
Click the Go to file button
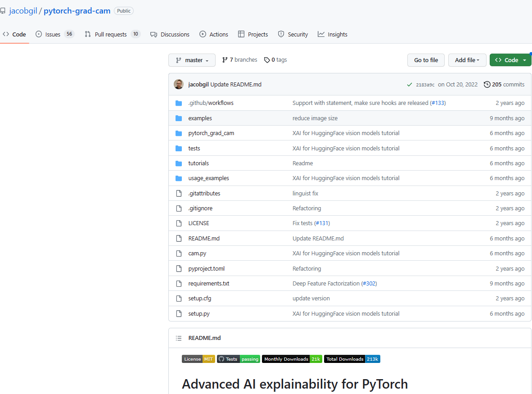point(425,59)
